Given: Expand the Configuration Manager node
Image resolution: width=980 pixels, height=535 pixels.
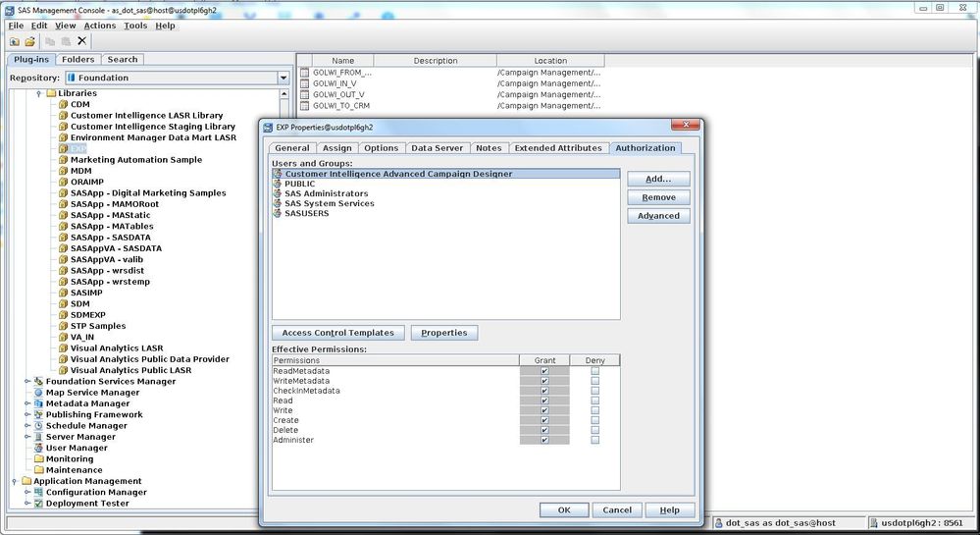Looking at the screenshot, I should click(27, 492).
